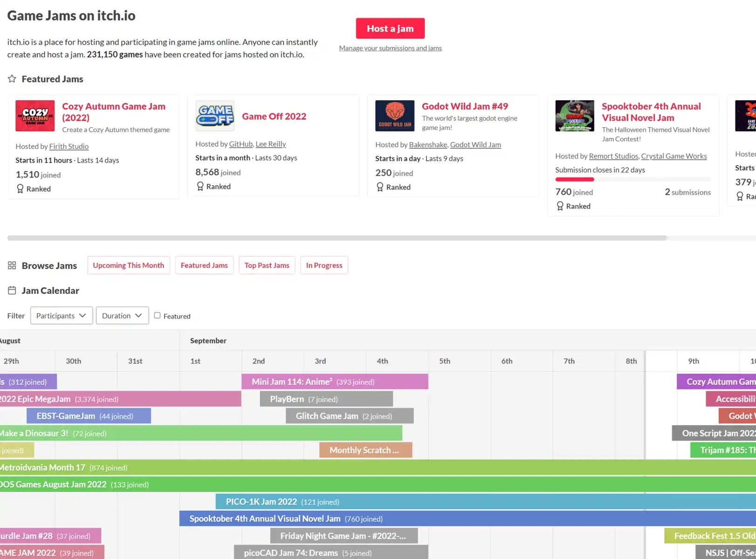The width and height of the screenshot is (756, 559).
Task: Open Glitch Game Jam calendar entry
Action: point(350,416)
